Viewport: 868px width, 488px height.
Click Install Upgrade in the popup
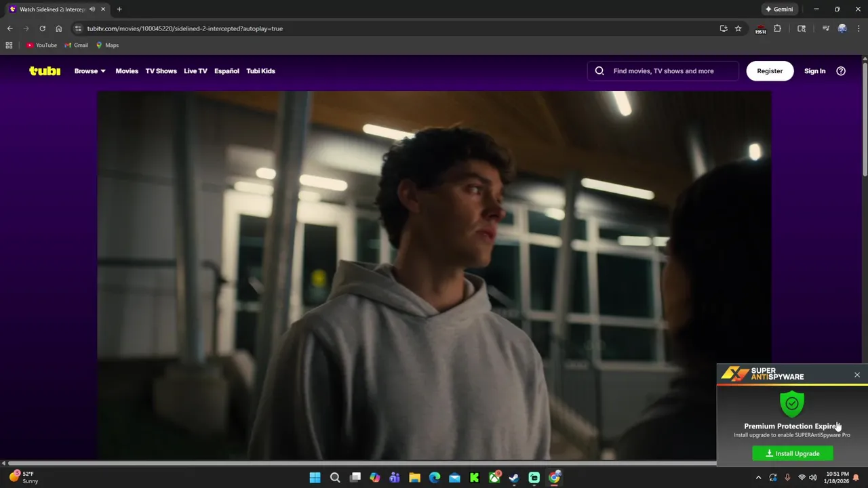[793, 453]
